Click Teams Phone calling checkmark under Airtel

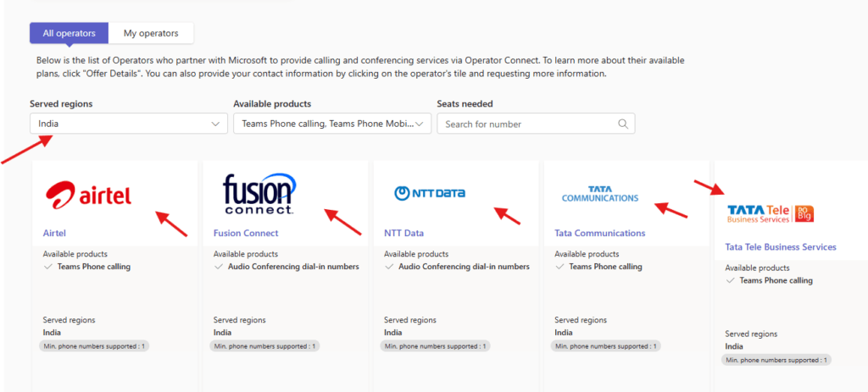click(x=48, y=267)
